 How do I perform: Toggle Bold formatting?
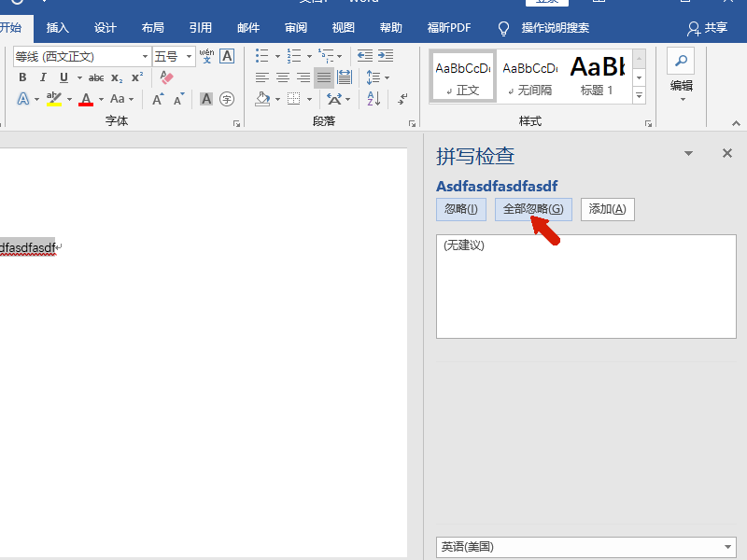[22, 77]
